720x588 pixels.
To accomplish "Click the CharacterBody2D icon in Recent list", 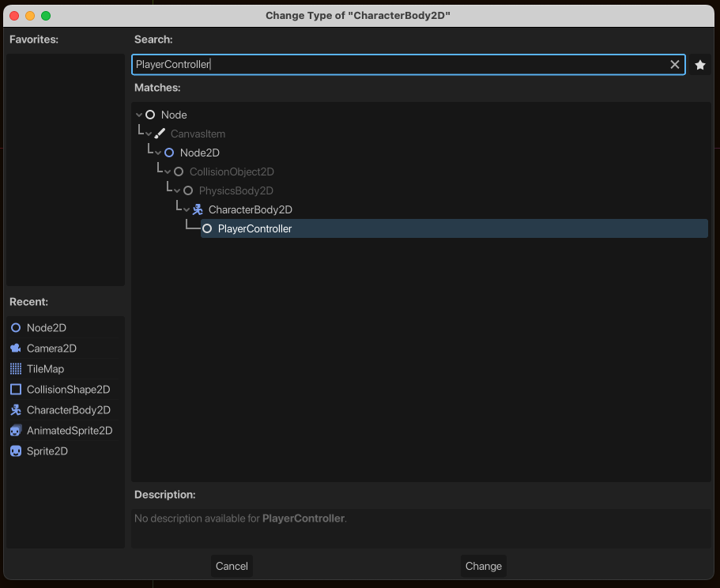I will pyautogui.click(x=16, y=410).
